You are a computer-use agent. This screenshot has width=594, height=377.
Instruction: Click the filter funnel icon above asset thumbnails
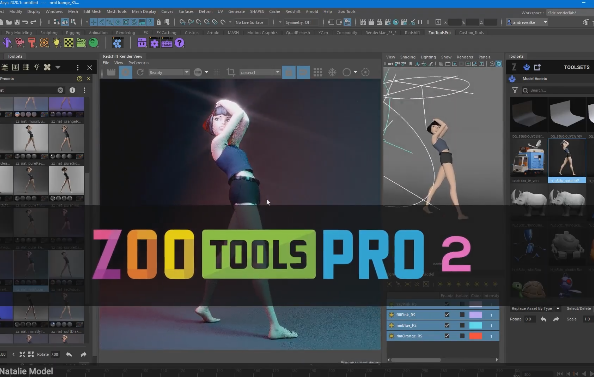pos(515,90)
